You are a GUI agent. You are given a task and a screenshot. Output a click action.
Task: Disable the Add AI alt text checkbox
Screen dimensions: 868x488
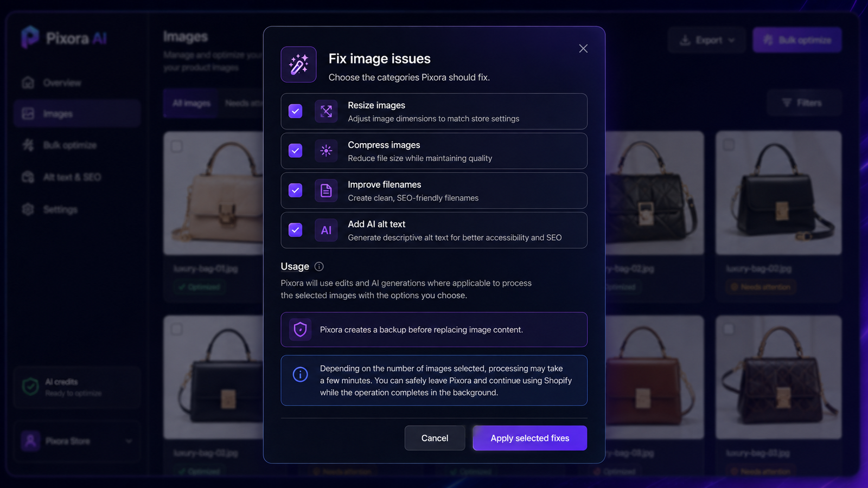point(295,230)
